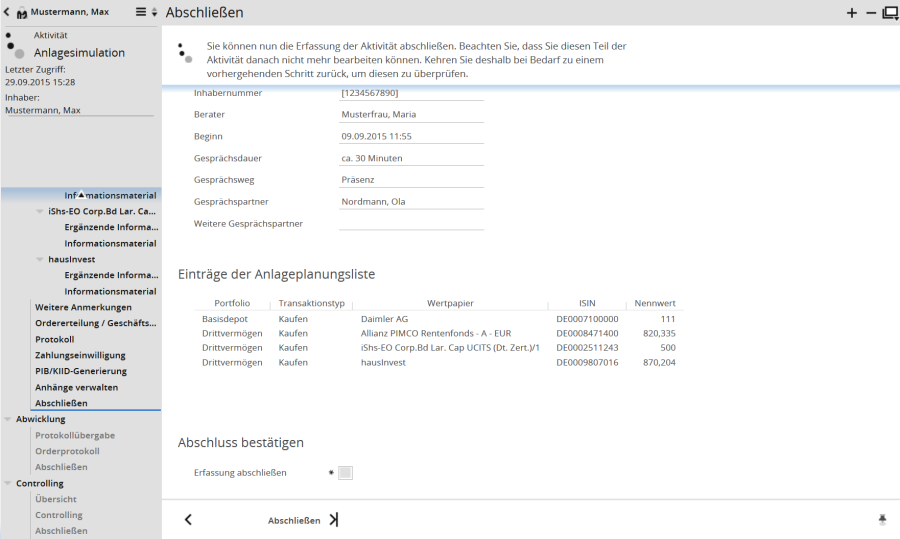Image resolution: width=900 pixels, height=539 pixels.
Task: Click the Abschließen button in bottom bar
Action: [x=294, y=520]
